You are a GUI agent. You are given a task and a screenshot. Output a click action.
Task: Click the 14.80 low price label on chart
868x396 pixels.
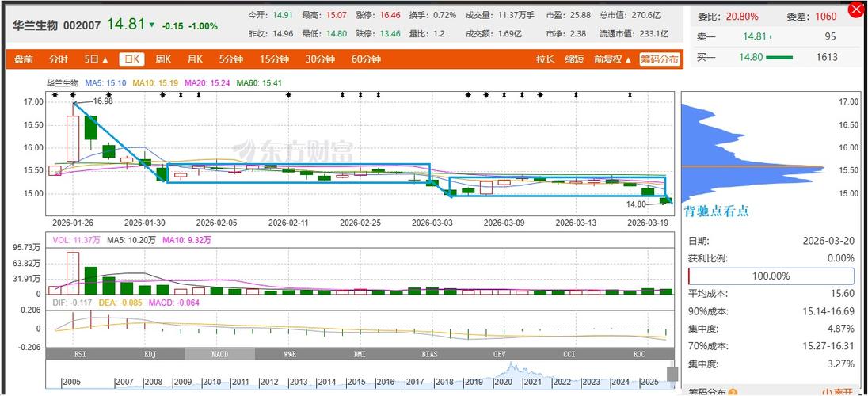636,204
